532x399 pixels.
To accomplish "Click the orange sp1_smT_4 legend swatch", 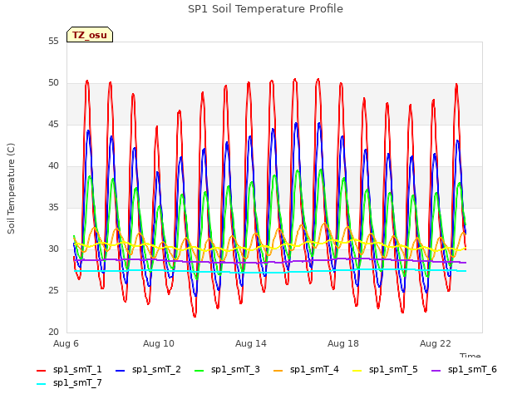I will pos(278,371).
